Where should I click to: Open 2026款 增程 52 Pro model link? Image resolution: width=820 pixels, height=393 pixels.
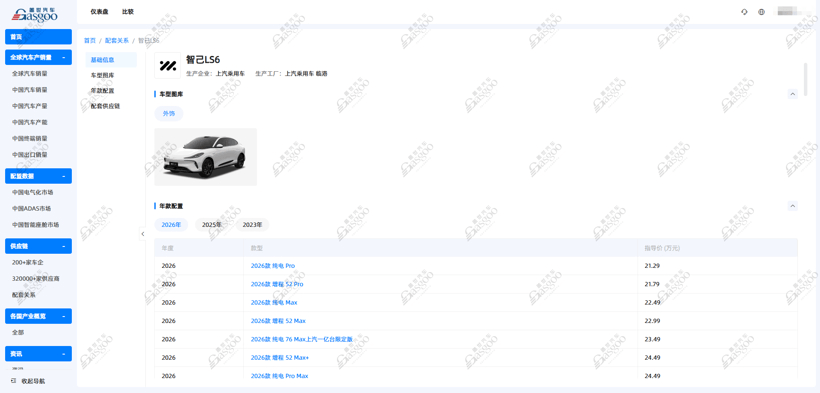[277, 284]
